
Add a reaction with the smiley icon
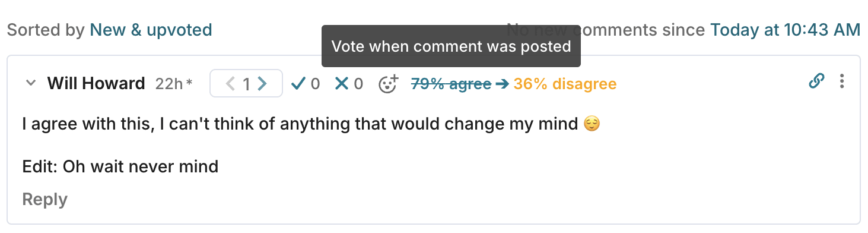click(x=389, y=84)
